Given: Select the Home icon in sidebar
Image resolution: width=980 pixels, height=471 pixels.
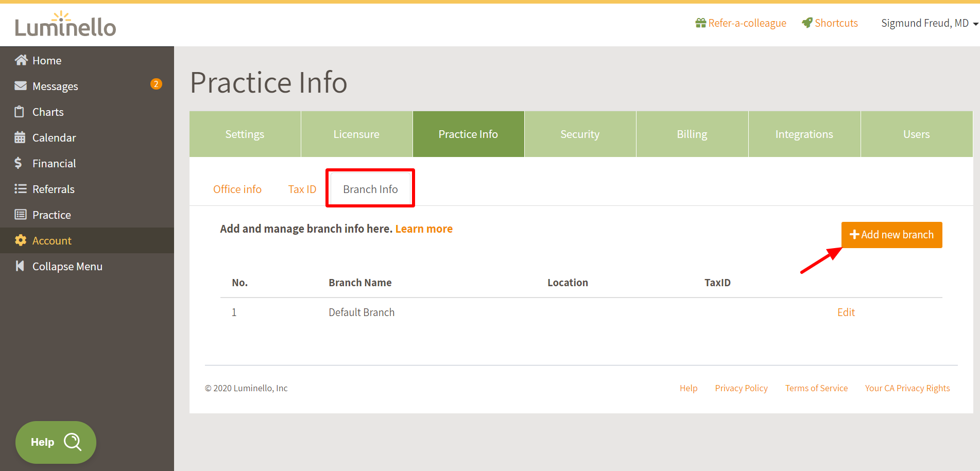Looking at the screenshot, I should (x=20, y=60).
